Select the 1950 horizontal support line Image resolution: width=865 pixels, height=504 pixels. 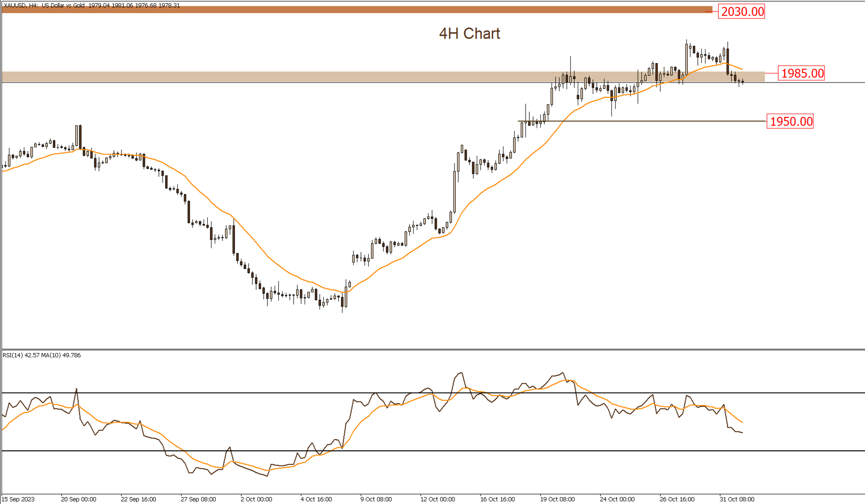[658, 122]
